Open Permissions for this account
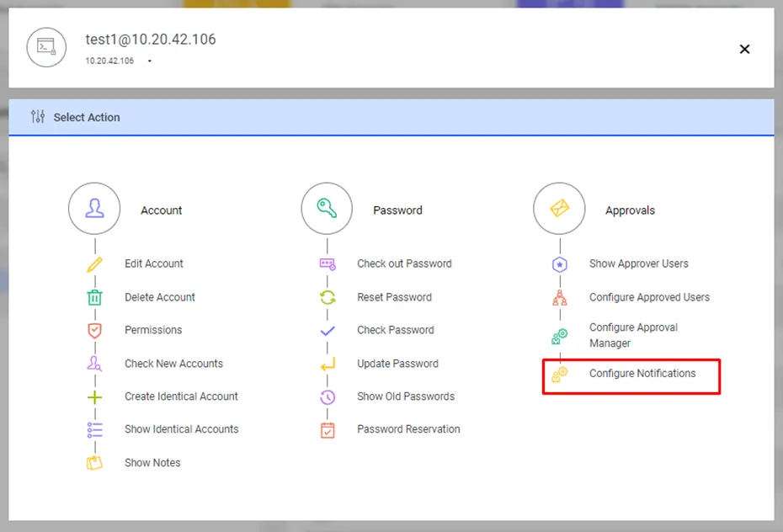This screenshot has width=783, height=532. [153, 330]
